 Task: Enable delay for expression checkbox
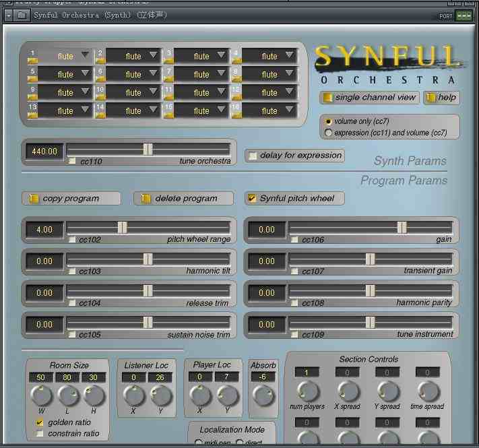click(x=253, y=156)
